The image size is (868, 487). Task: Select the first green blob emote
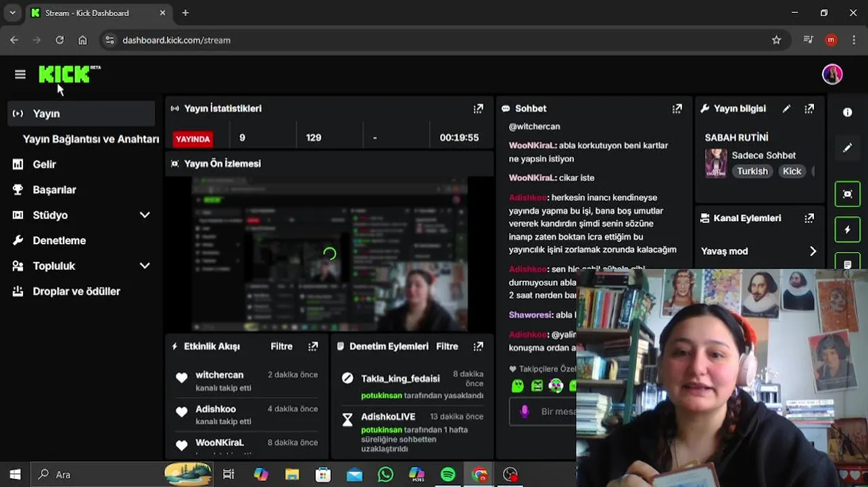click(518, 386)
